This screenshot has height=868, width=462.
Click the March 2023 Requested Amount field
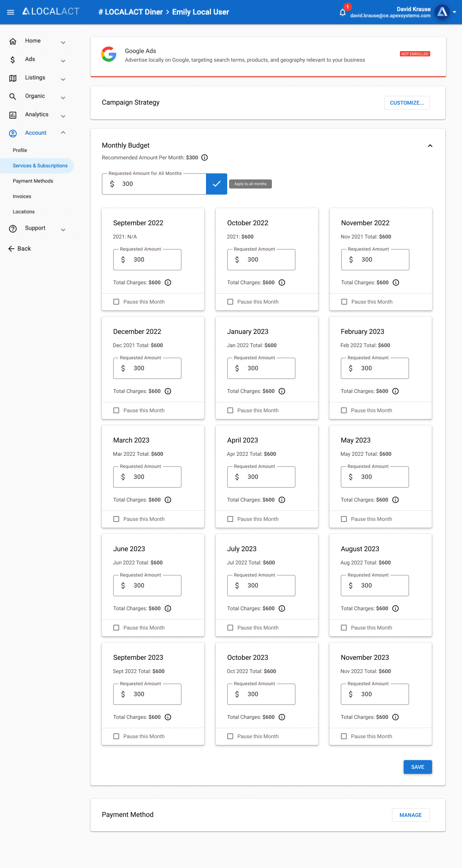[147, 477]
